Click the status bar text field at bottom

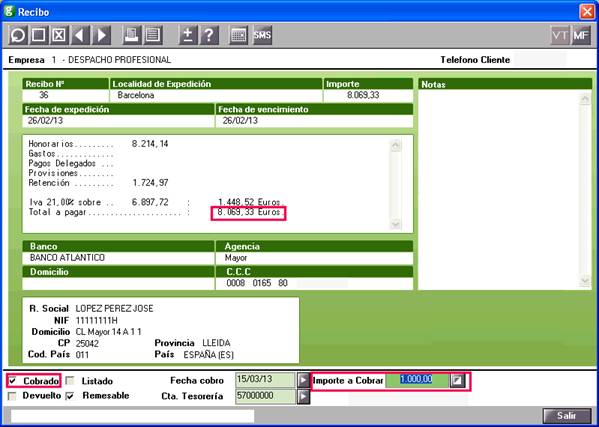132,416
